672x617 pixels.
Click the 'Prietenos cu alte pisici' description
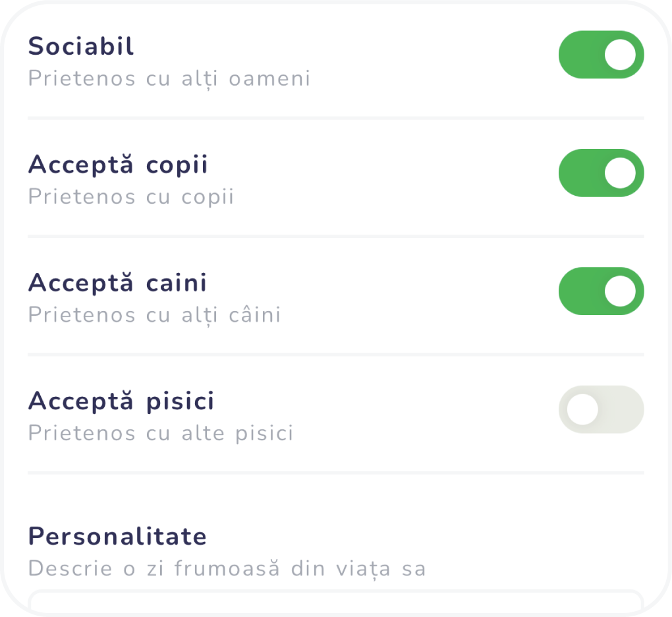[161, 433]
